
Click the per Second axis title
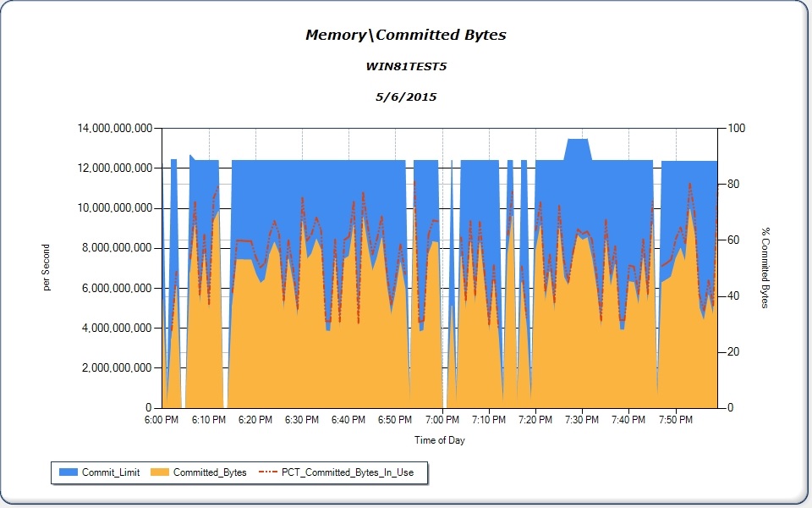pos(47,268)
